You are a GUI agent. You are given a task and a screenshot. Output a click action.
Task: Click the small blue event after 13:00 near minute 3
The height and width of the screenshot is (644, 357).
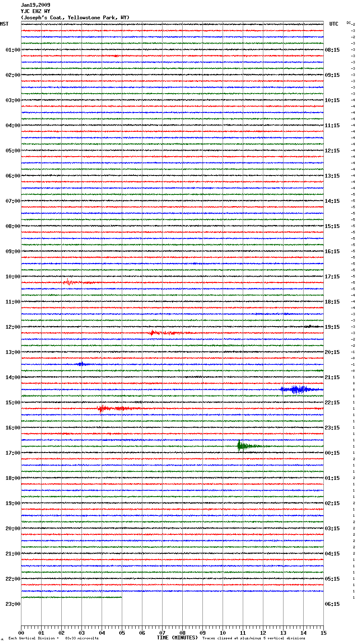click(x=81, y=364)
